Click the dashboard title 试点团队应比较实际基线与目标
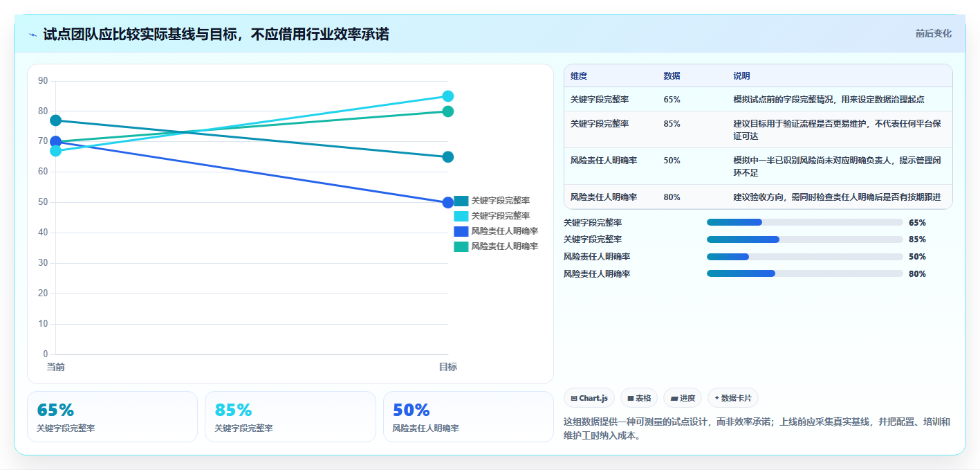980x470 pixels. tap(216, 34)
